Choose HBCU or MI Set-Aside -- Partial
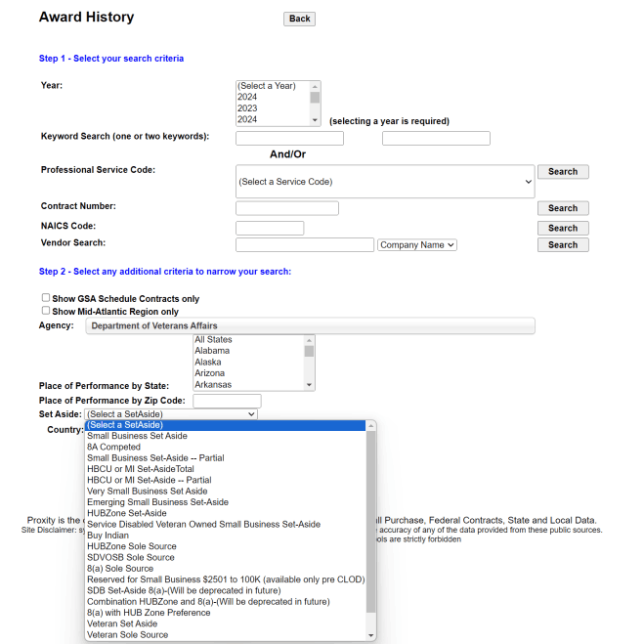 pyautogui.click(x=225, y=480)
